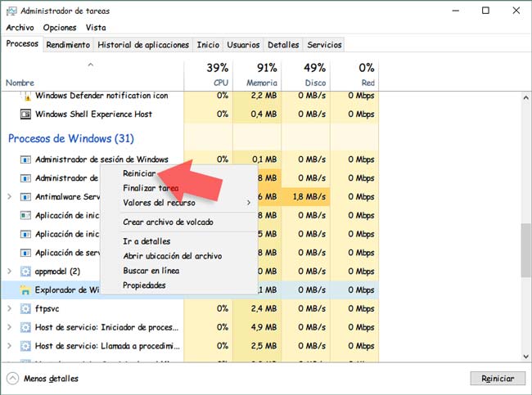Open the Vista menu
This screenshot has height=395, width=532.
coord(96,28)
